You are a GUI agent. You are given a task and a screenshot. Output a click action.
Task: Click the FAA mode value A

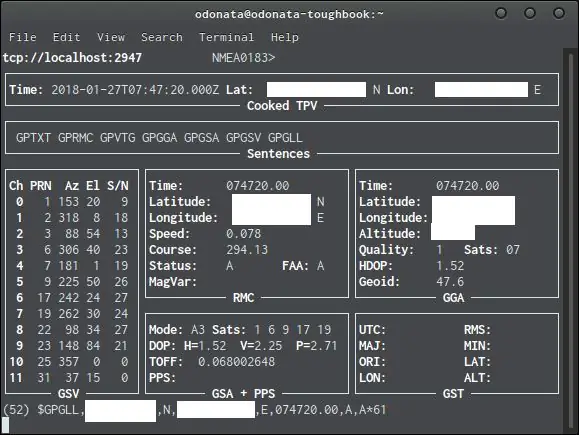pyautogui.click(x=321, y=266)
